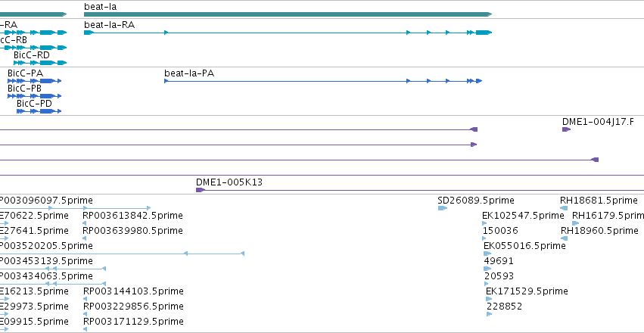Screen dimensions: 644x333
Task: Click the RP003613842.5prime label
Action: click(132, 216)
